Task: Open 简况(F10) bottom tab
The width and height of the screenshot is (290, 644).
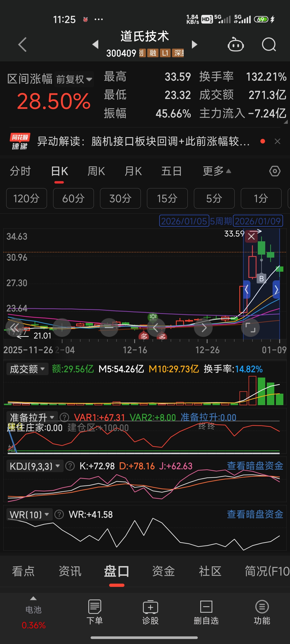Action: coord(267,571)
